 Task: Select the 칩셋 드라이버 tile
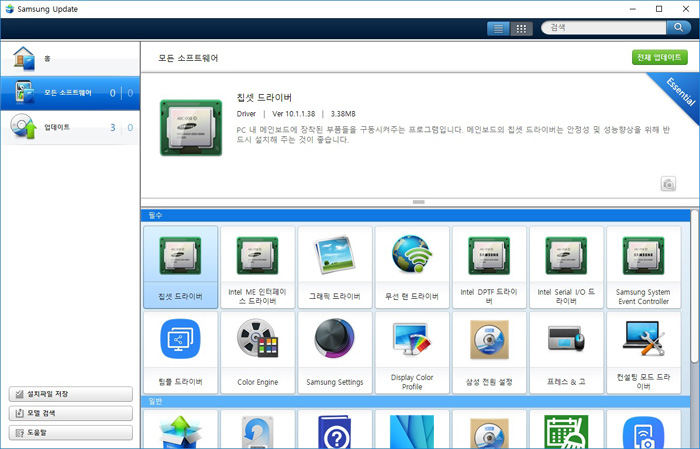(x=180, y=266)
